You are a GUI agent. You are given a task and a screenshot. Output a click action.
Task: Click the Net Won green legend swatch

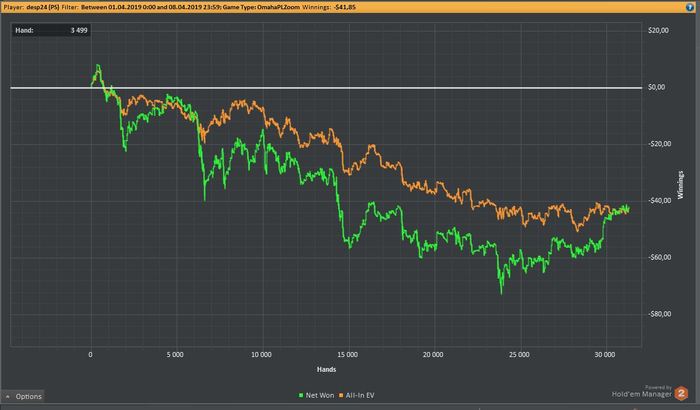(301, 395)
